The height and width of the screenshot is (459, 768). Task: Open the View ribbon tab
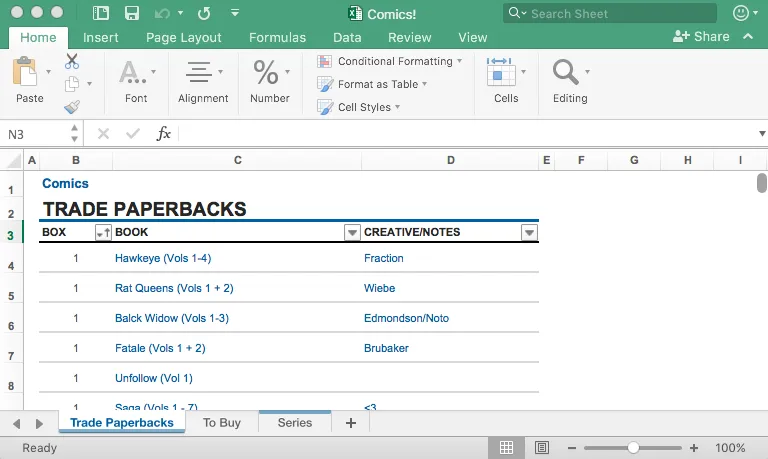(x=473, y=38)
